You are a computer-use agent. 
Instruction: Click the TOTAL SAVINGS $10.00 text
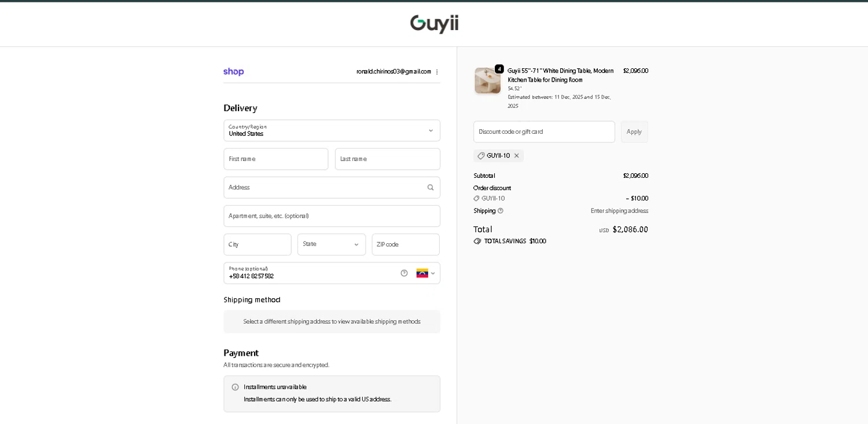click(515, 242)
